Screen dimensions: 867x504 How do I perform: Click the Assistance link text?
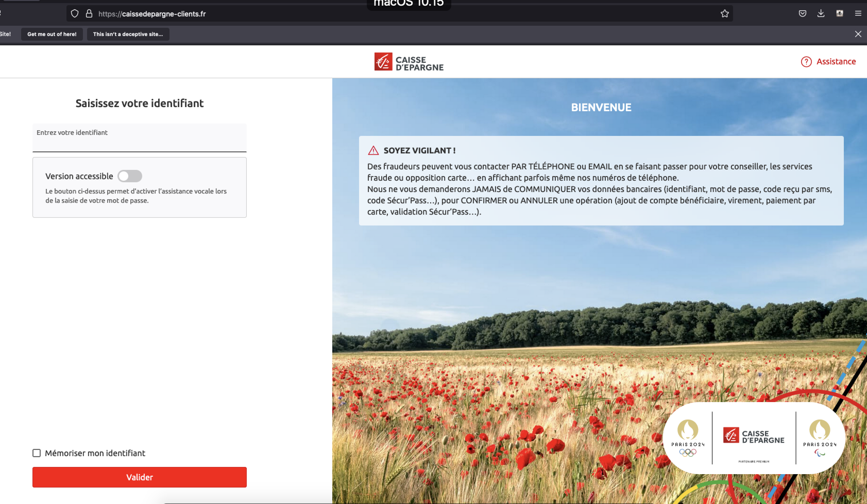(836, 62)
